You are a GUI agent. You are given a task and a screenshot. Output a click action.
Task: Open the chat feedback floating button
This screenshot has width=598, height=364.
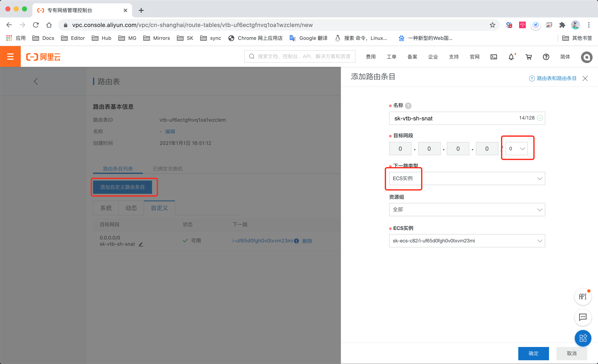583,317
